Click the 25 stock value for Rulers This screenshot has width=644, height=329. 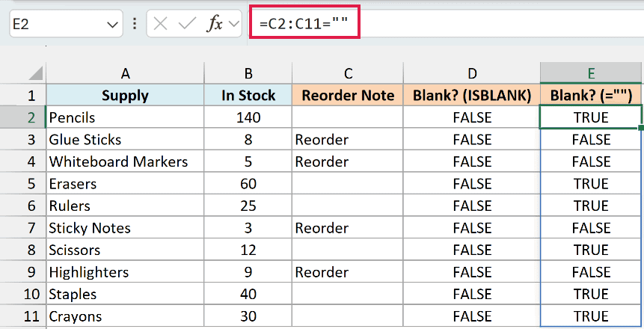(x=248, y=206)
